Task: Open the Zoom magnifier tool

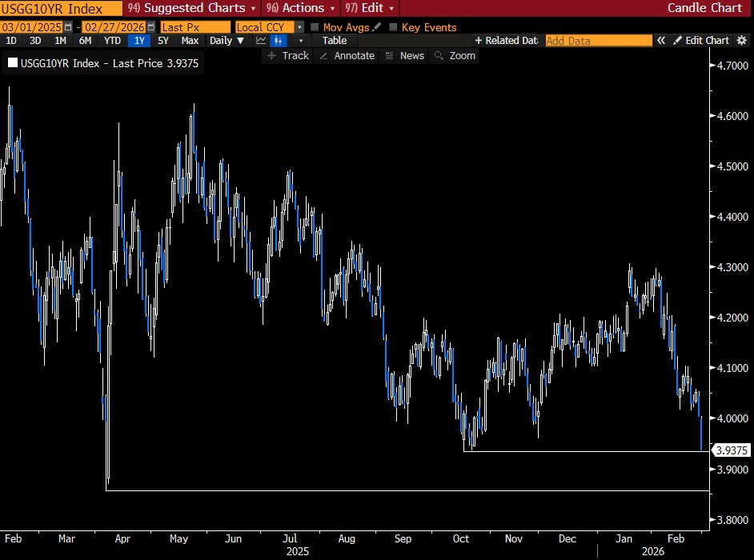Action: [455, 55]
